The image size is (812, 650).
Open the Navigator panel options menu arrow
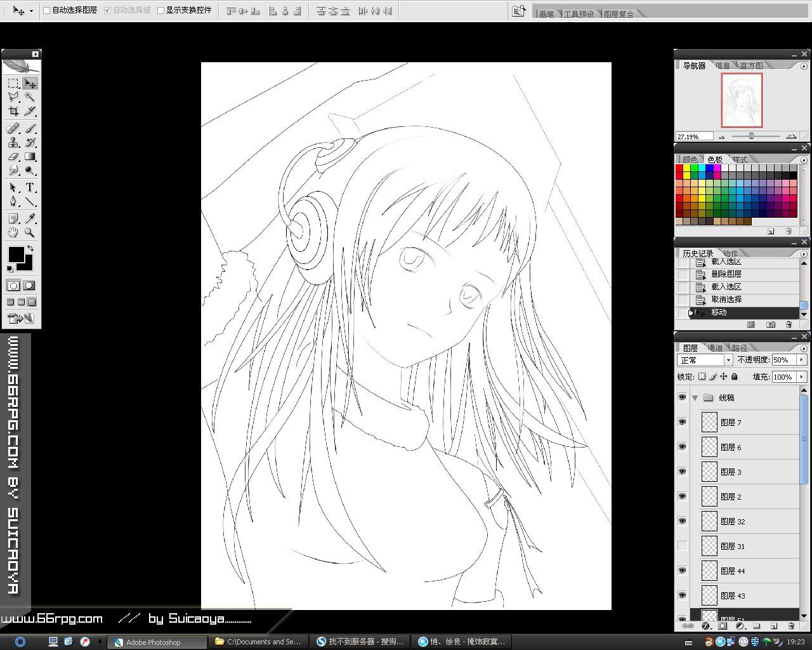[804, 66]
